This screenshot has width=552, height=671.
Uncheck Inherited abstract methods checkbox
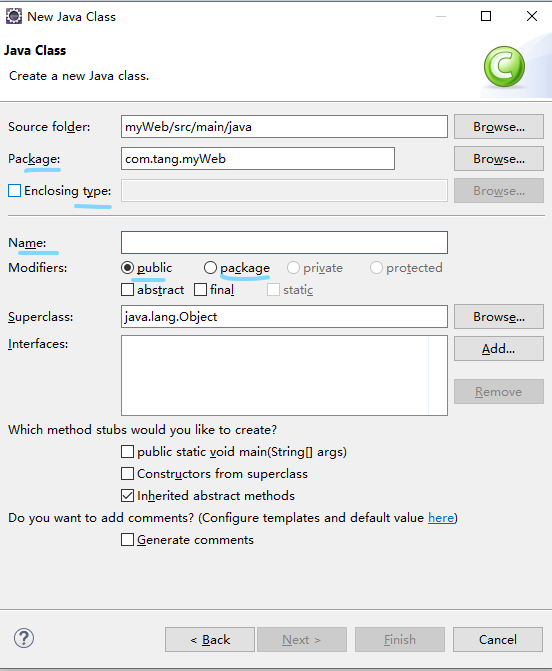(x=128, y=496)
